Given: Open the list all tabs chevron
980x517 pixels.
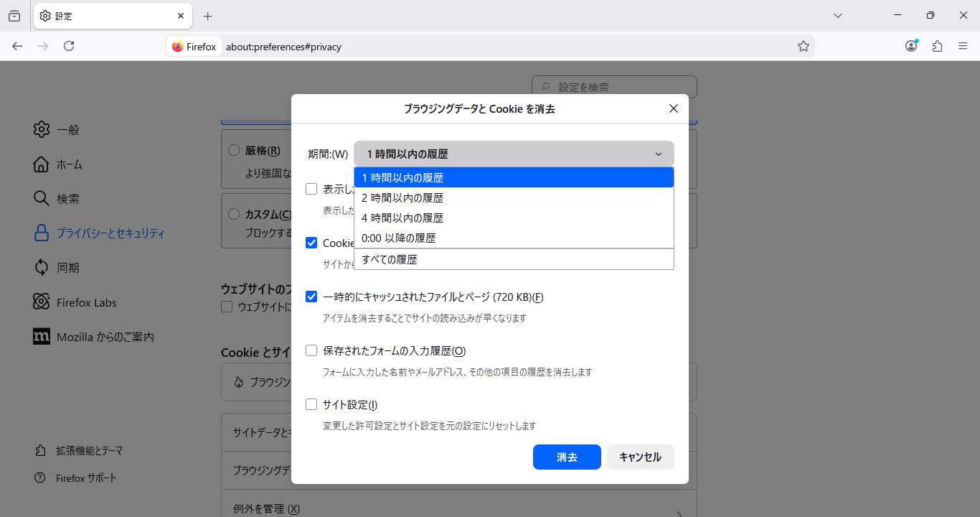Looking at the screenshot, I should coord(838,16).
